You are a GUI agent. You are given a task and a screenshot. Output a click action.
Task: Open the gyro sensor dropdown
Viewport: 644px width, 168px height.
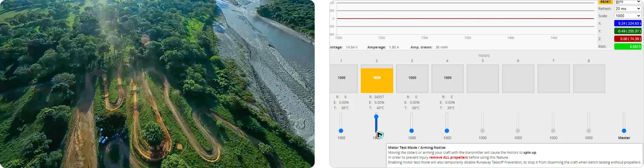pos(627,2)
